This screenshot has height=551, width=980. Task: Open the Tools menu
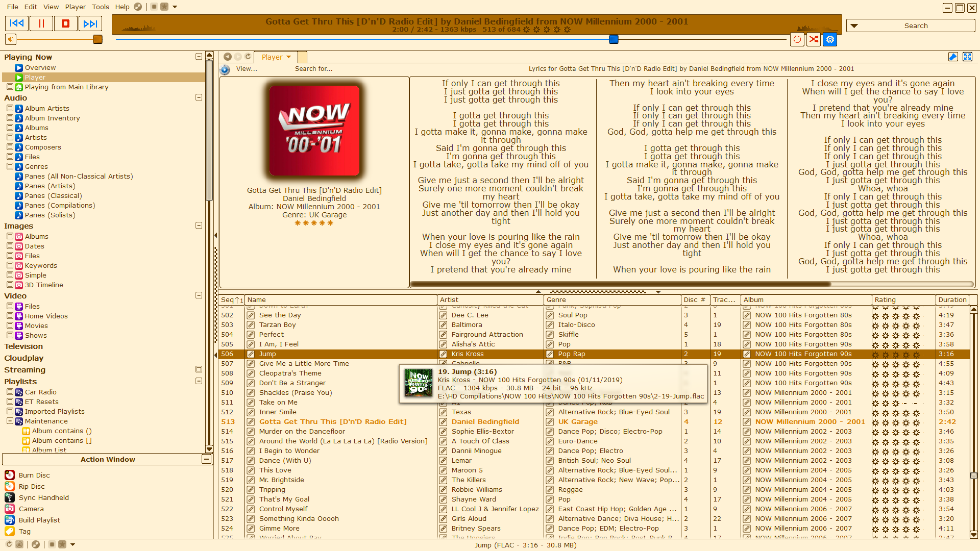click(x=101, y=7)
